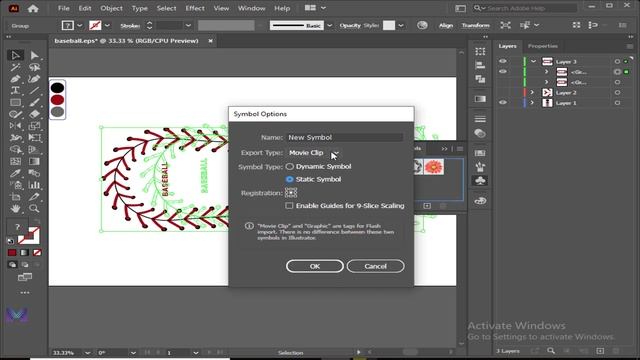Open the Gradient panel icon in dock

tap(480, 99)
